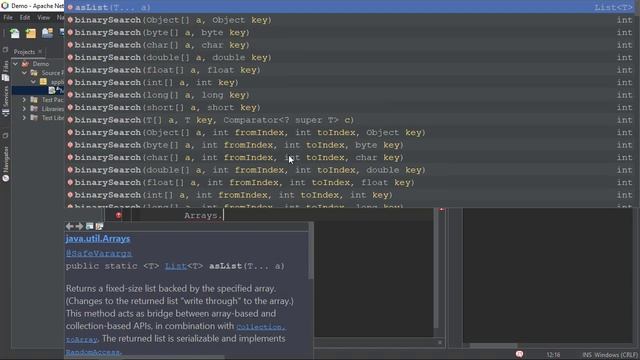Expand the Libraries node
Image resolution: width=640 pixels, height=360 pixels.
(x=24, y=109)
